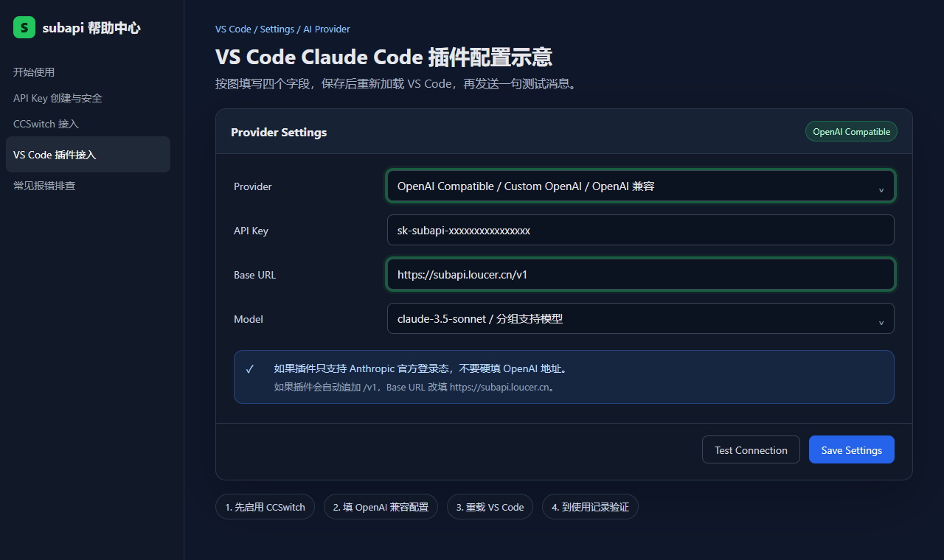Viewport: 944px width, 560px height.
Task: Click the Model field label
Action: (x=249, y=319)
